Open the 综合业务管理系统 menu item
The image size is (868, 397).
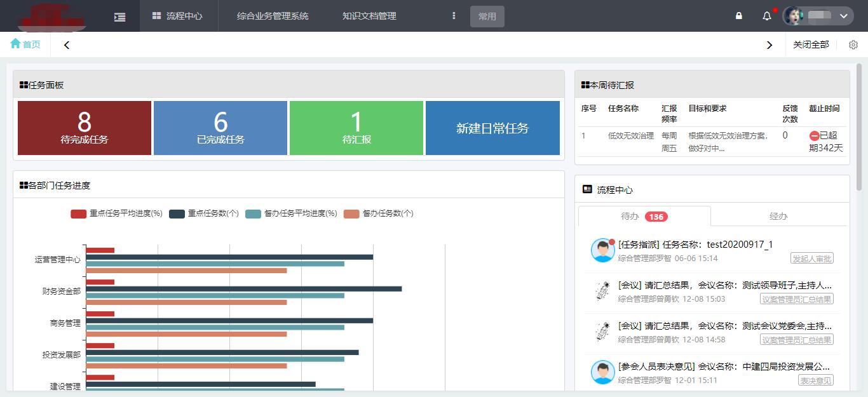[x=272, y=16]
